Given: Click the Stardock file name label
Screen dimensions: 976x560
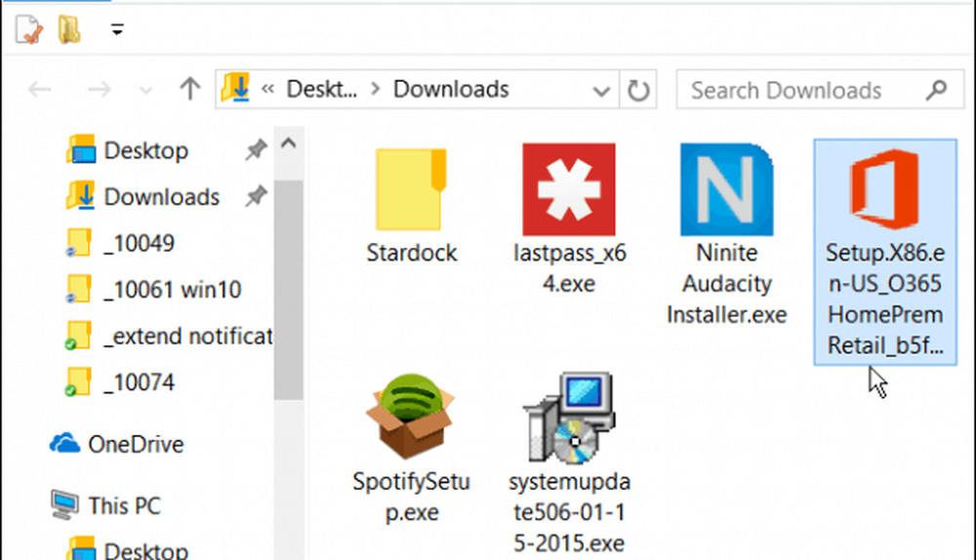Looking at the screenshot, I should 412,254.
